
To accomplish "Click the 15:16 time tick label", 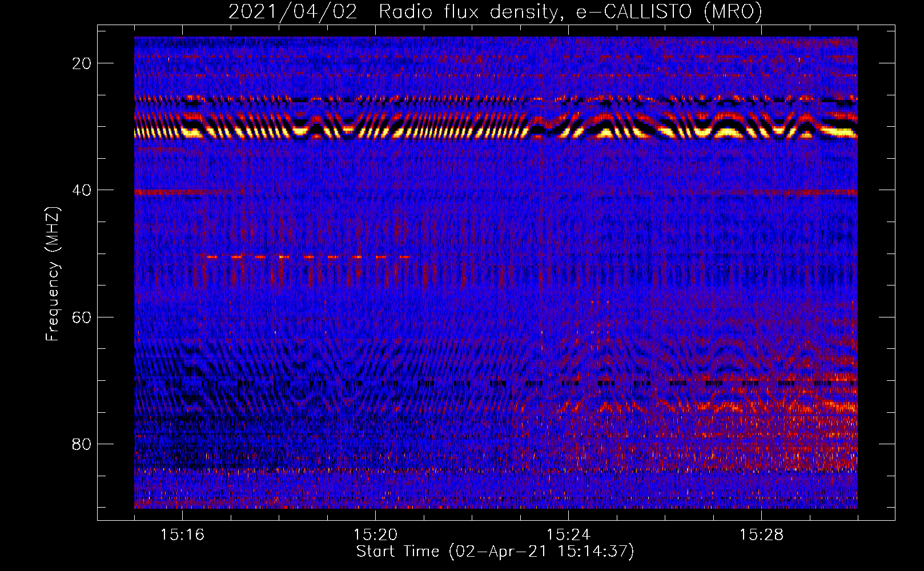I will tap(182, 535).
